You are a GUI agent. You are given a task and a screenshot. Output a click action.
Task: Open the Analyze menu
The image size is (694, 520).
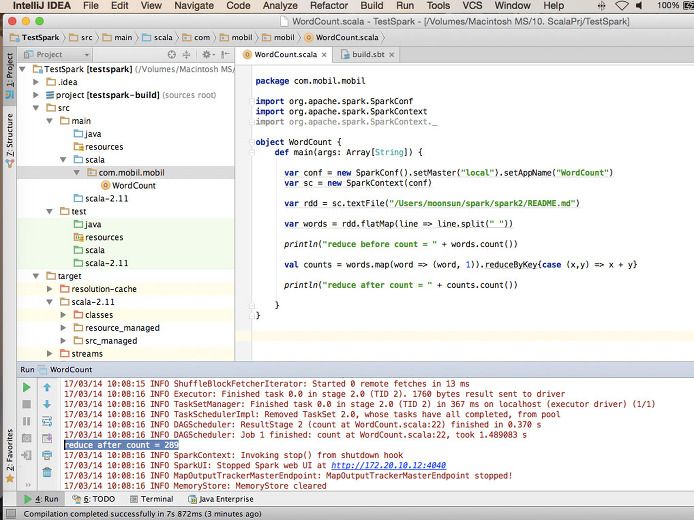coord(280,6)
